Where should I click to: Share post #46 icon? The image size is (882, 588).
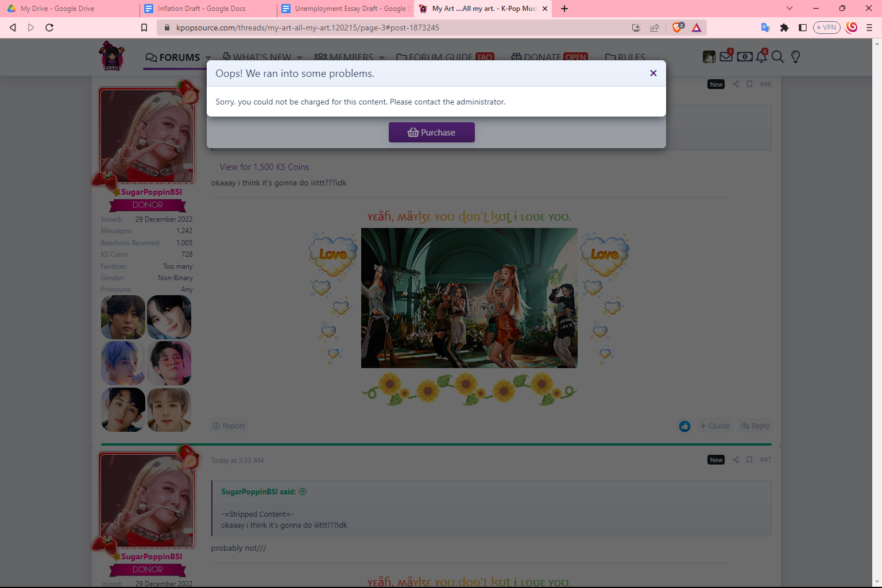(736, 84)
